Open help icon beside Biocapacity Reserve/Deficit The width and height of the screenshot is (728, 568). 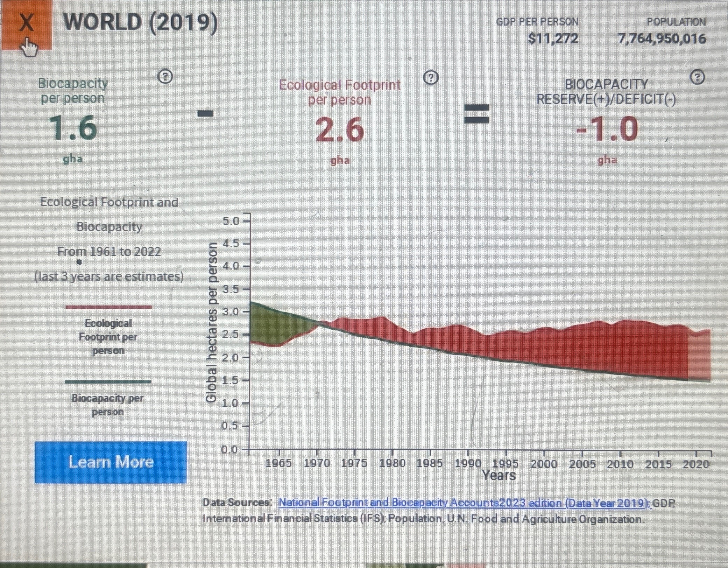(697, 77)
